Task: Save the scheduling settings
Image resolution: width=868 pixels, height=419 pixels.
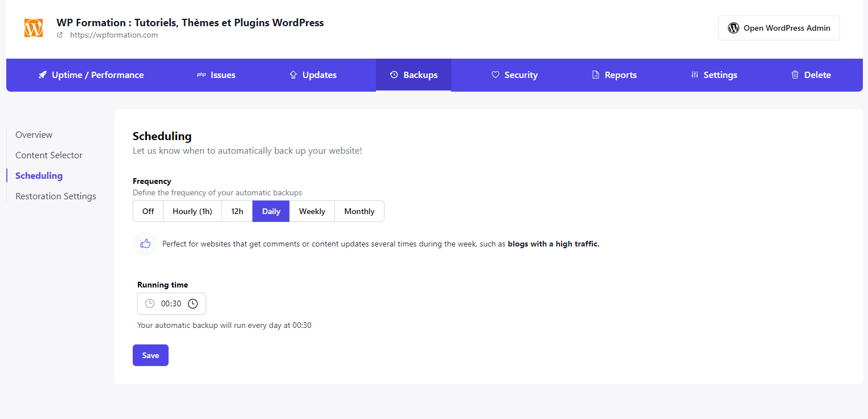Action: (x=150, y=355)
